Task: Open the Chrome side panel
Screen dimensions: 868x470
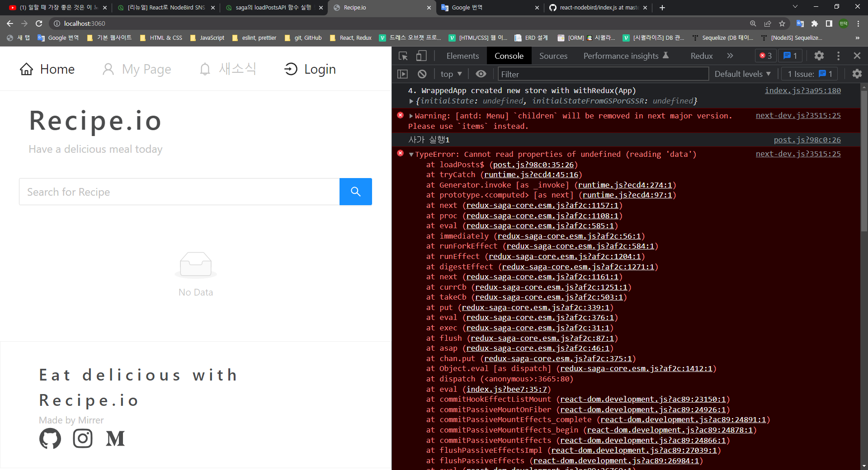Action: coord(829,23)
